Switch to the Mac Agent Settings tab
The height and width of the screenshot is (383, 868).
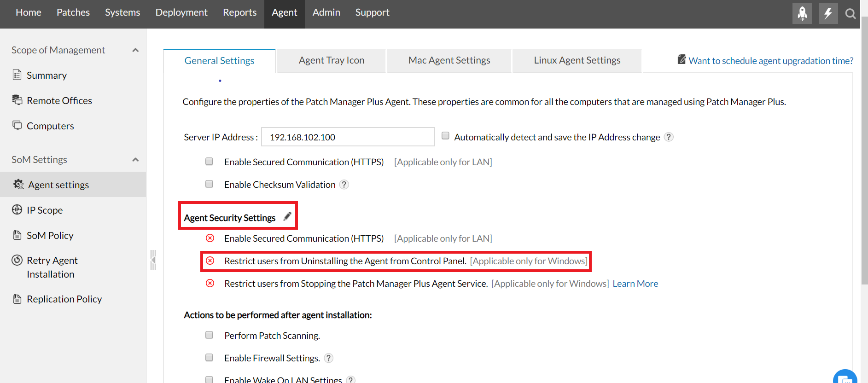coord(449,60)
